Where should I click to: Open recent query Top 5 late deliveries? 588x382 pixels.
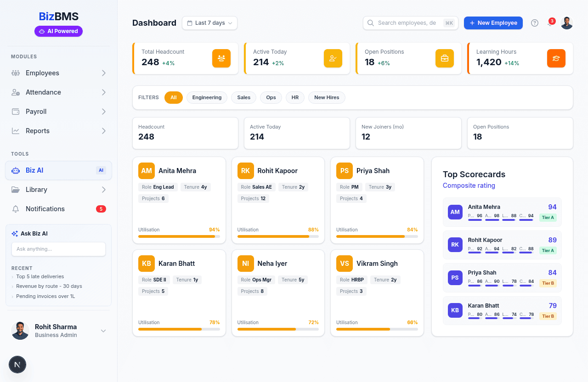(40, 276)
